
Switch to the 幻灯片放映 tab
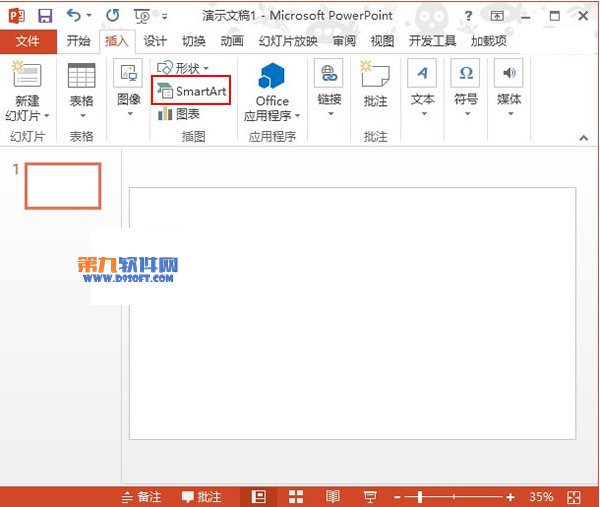coord(288,41)
